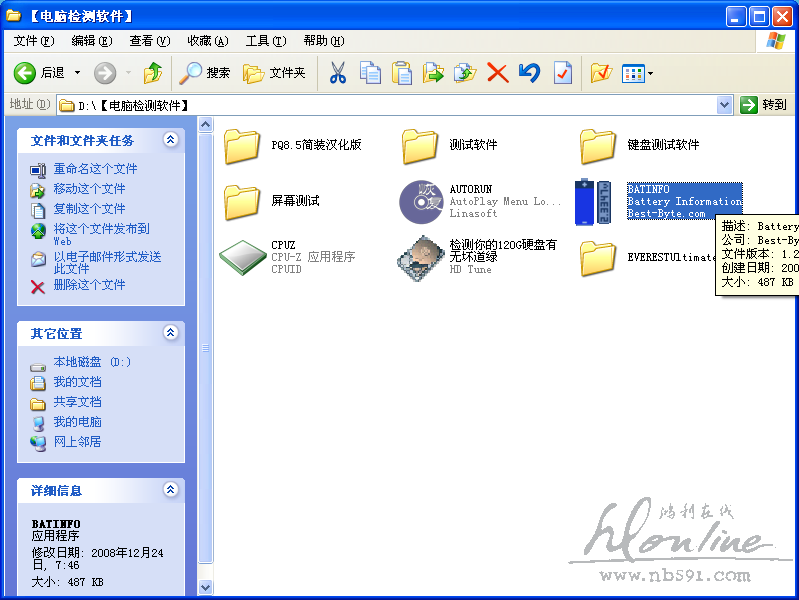Click the Move To folder icon
The image size is (799, 600).
pos(433,73)
